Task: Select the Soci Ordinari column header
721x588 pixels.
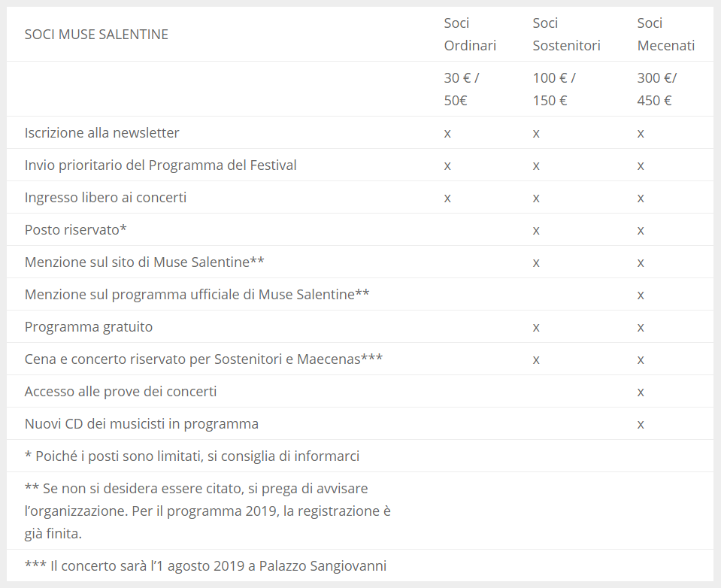Action: [x=470, y=35]
